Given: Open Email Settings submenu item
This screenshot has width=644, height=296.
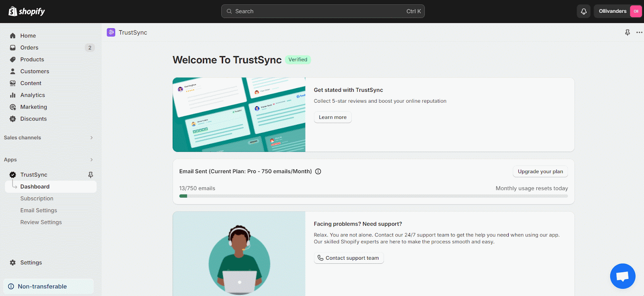Looking at the screenshot, I should [x=39, y=210].
